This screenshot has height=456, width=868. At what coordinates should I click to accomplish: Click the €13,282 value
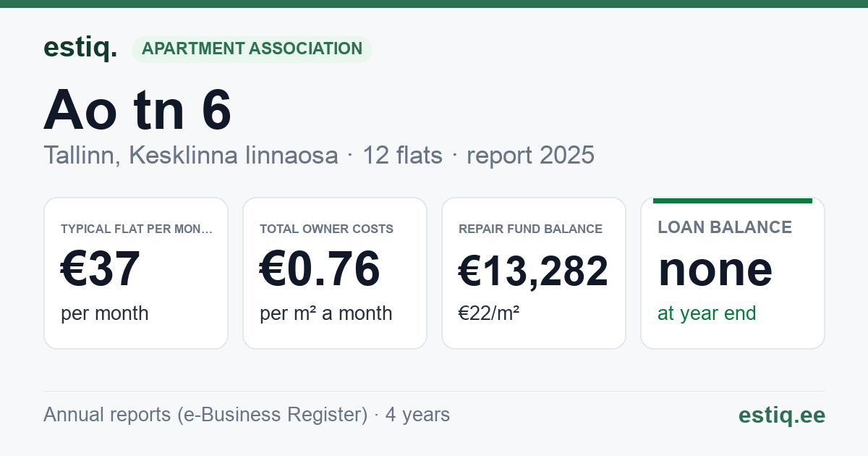click(x=534, y=271)
